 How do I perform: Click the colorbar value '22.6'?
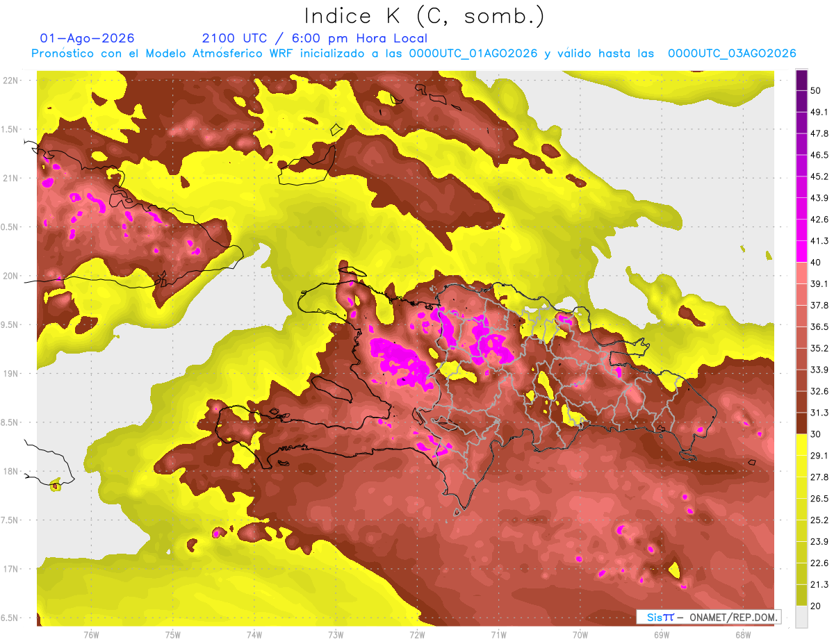tap(819, 563)
